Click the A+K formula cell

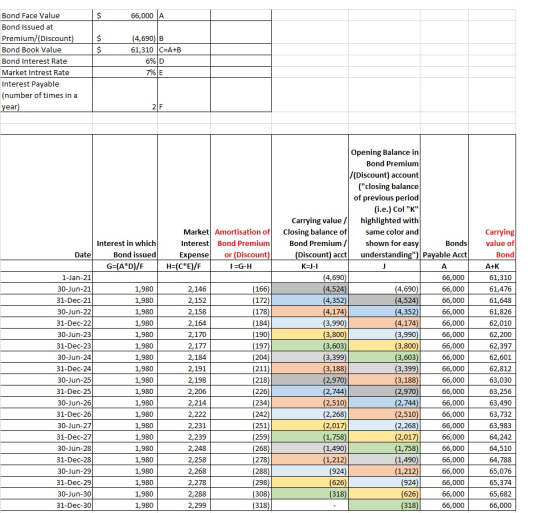point(492,266)
